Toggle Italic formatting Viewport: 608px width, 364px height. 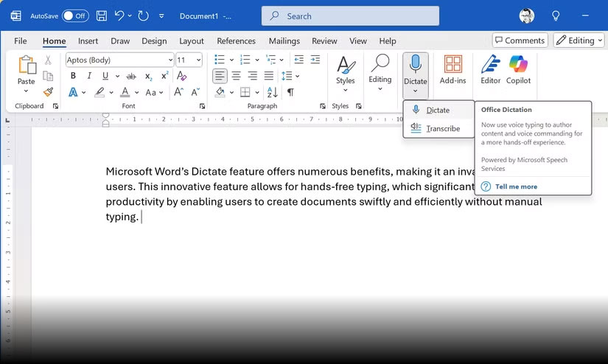click(89, 76)
